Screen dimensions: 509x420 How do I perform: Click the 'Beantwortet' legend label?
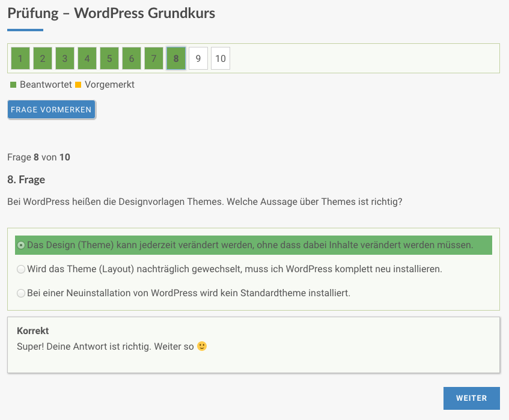coord(46,85)
